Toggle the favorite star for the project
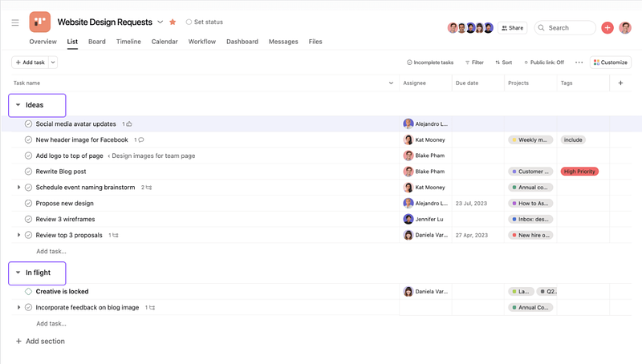 coord(173,22)
